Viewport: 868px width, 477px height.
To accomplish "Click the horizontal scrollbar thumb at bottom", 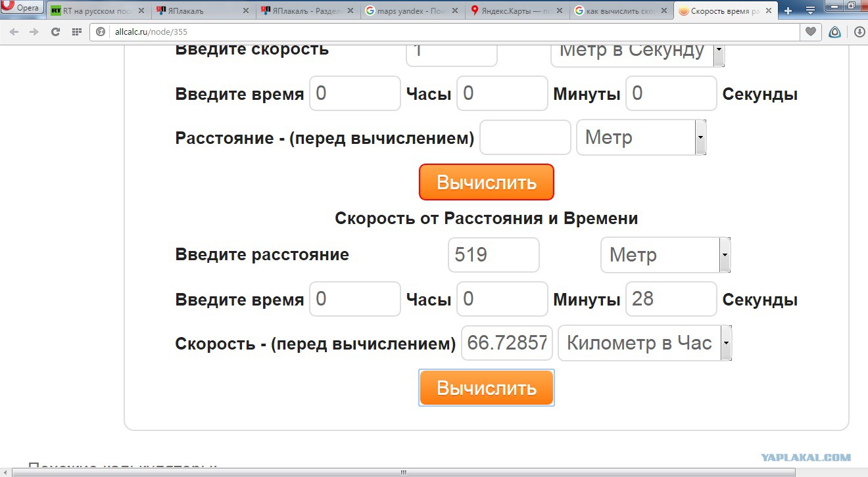I will coord(403,472).
